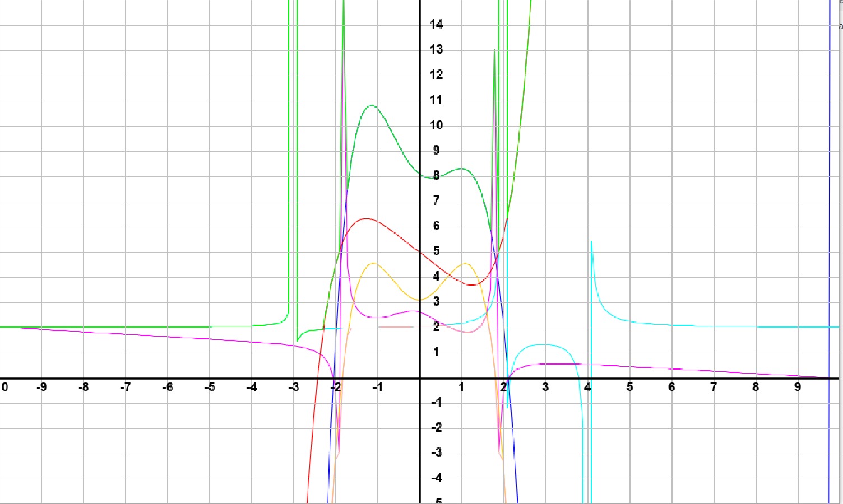The width and height of the screenshot is (843, 504).
Task: Click the x-axis label -8
Action: click(x=84, y=387)
